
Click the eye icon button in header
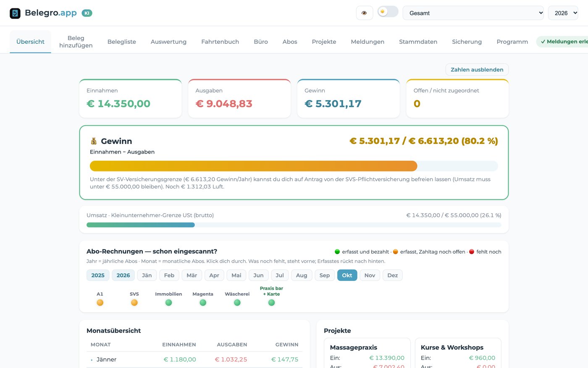click(x=364, y=13)
